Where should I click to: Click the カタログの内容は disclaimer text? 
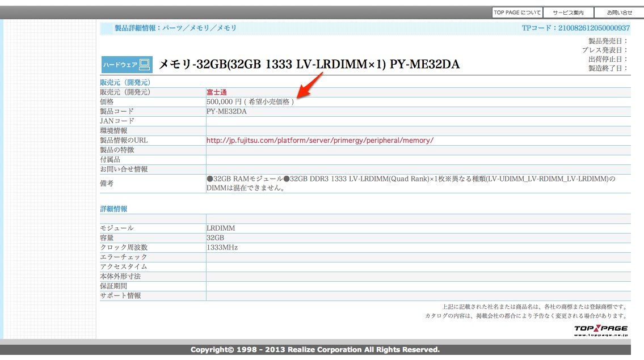(527, 316)
